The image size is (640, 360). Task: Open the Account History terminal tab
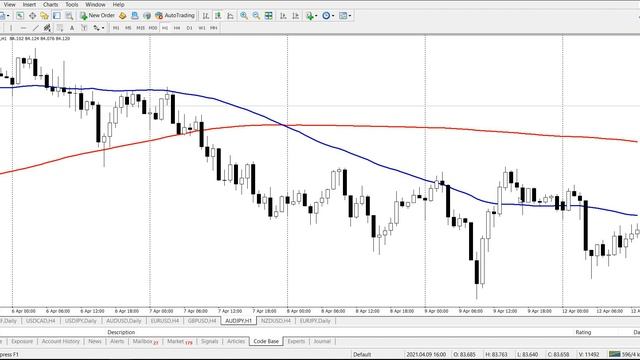pyautogui.click(x=60, y=341)
